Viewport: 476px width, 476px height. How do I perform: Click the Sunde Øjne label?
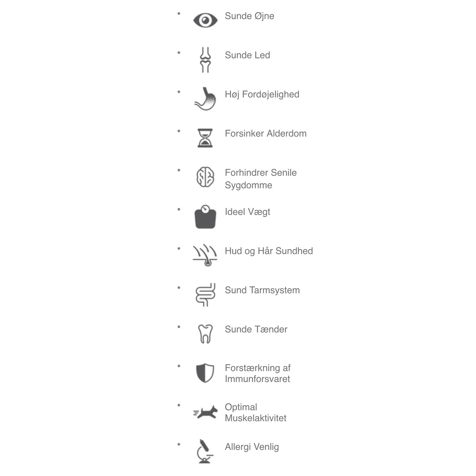250,16
